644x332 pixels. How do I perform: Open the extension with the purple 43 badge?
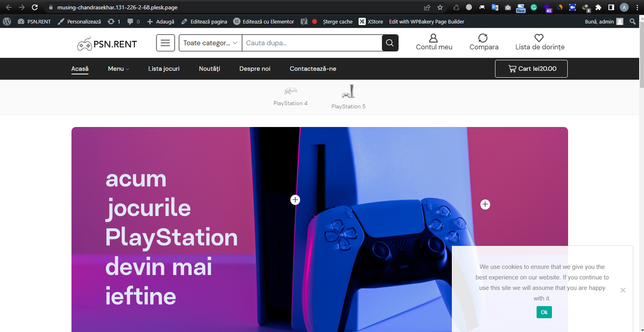pos(547,8)
